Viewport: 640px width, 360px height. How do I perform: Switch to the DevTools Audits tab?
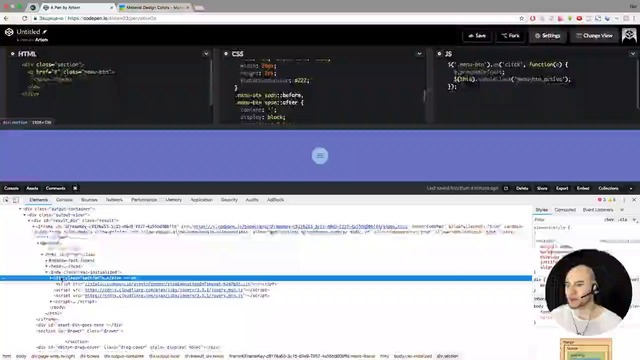252,200
